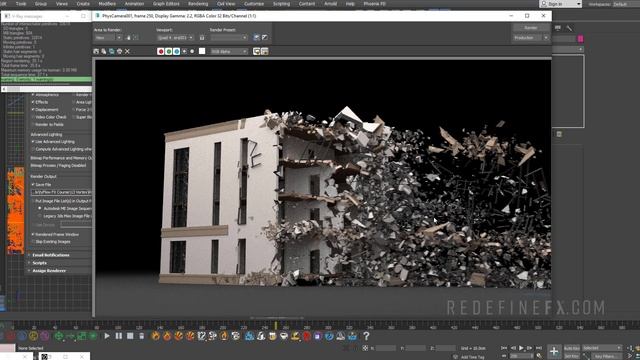Toggle the blue channel display

176,51
